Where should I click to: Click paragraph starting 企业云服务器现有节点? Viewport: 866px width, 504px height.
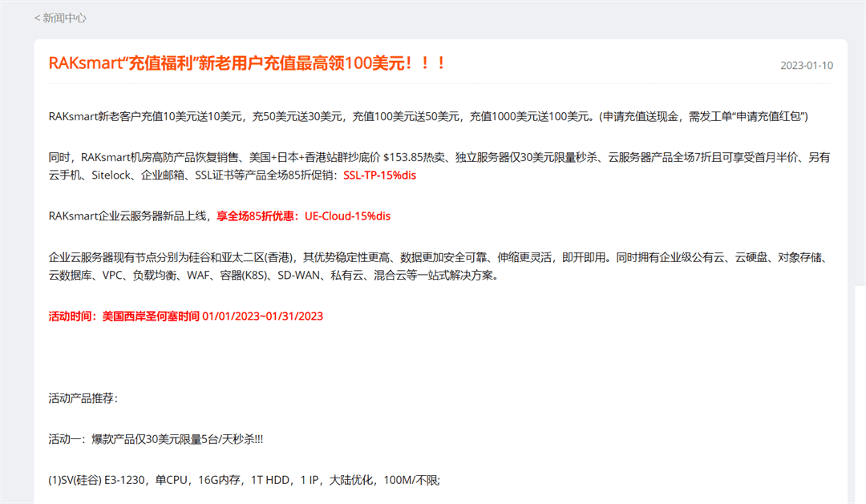[x=439, y=267]
